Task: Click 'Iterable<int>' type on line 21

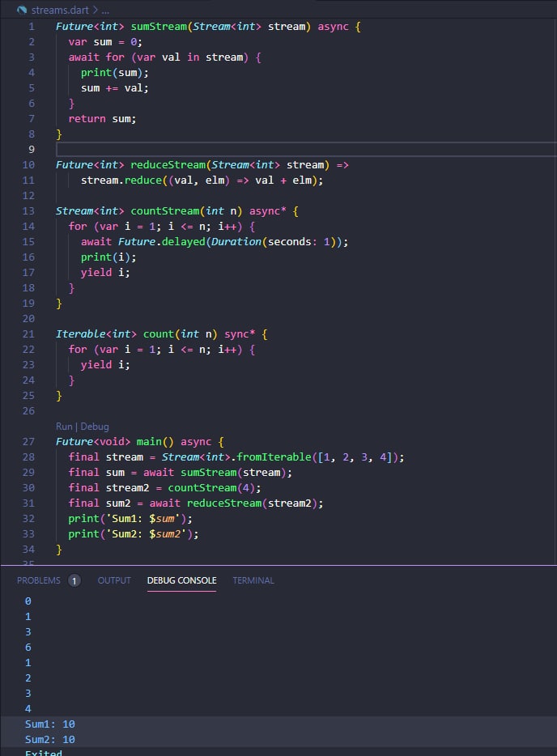Action: tap(96, 334)
